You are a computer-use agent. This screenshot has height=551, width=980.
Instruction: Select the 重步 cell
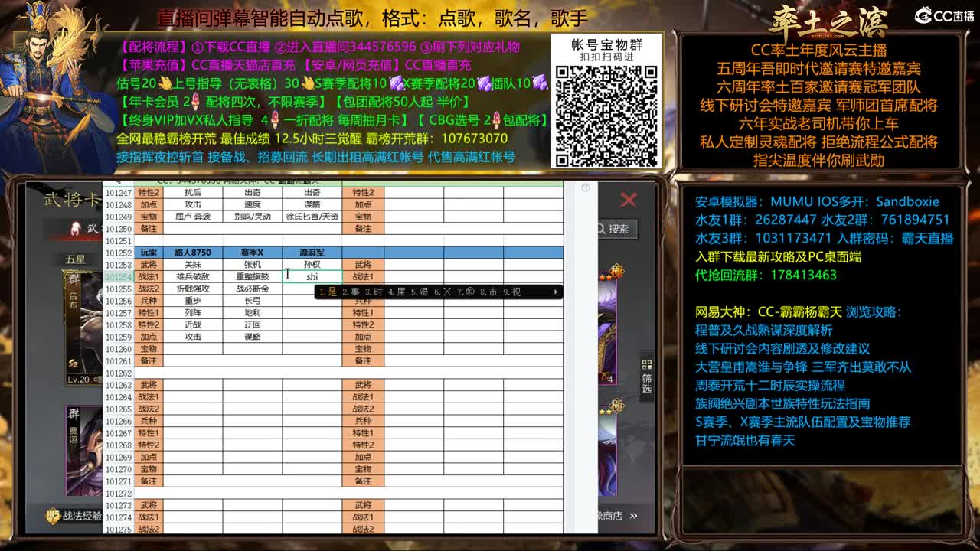pyautogui.click(x=193, y=301)
